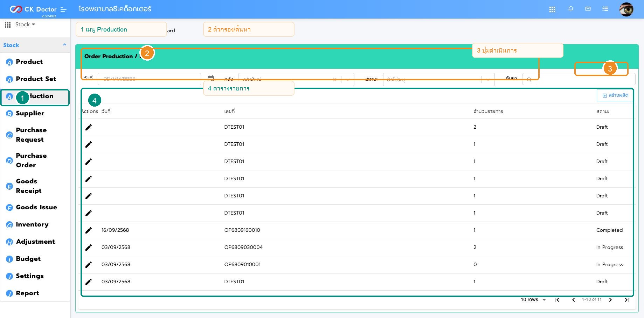The height and width of the screenshot is (318, 644).
Task: Edit order OP6809160010
Action: 89,230
